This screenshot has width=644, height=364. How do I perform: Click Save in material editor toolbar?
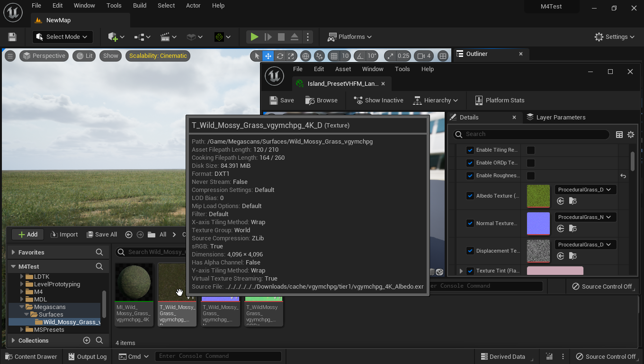282,100
